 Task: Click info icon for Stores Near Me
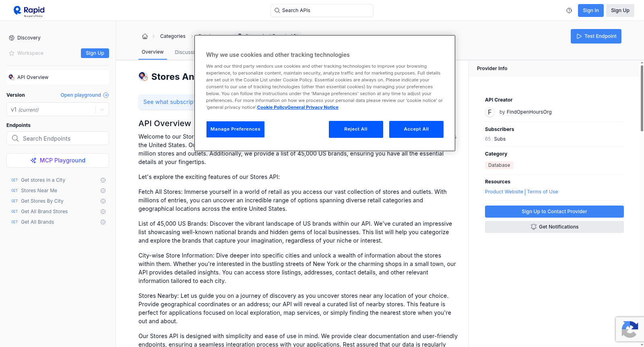[x=103, y=191]
